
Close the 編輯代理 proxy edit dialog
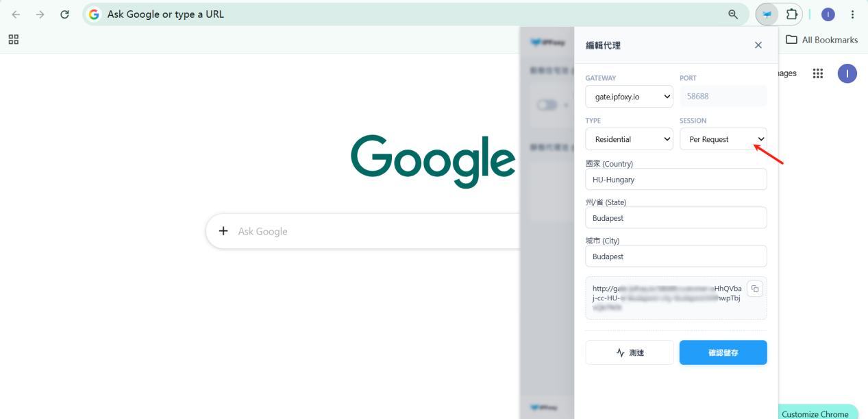(x=758, y=45)
